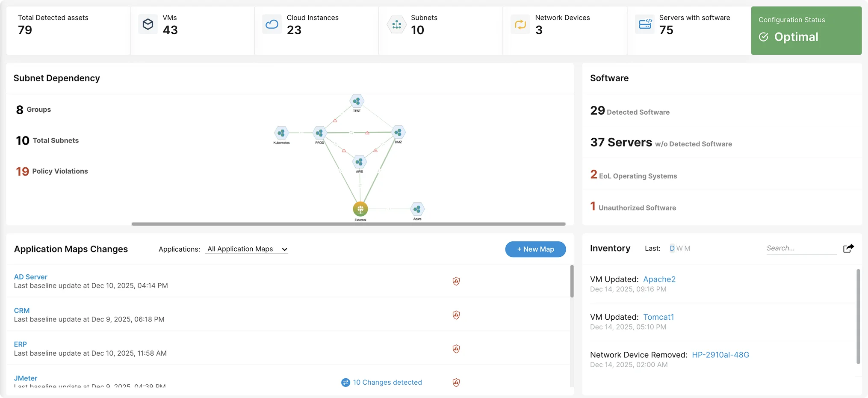Click the New Map button

(535, 249)
